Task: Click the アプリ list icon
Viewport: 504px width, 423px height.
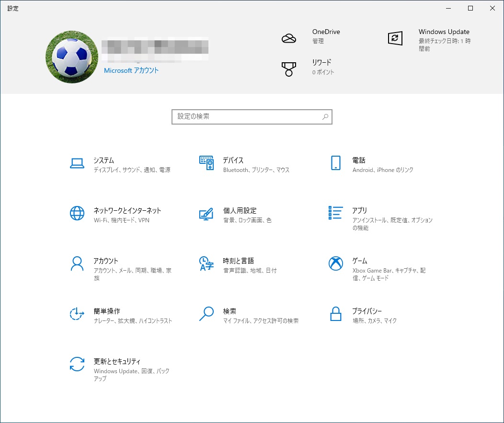Action: pyautogui.click(x=335, y=213)
